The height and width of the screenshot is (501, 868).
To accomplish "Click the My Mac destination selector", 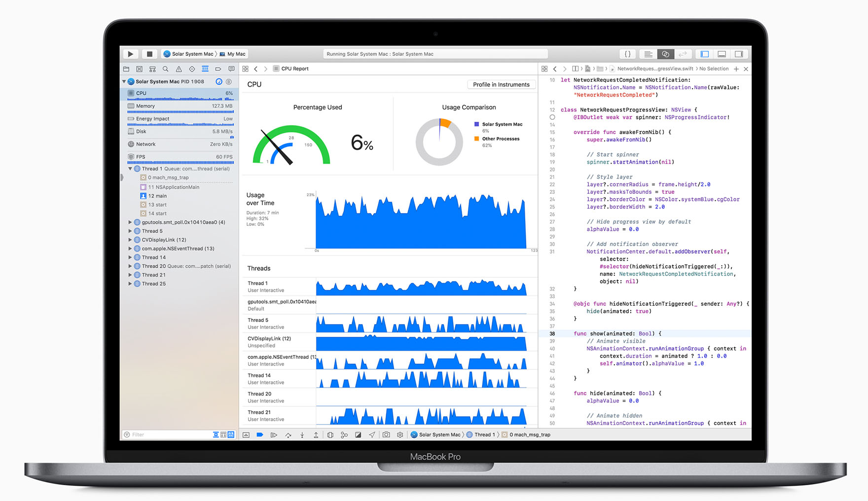I will click(x=233, y=54).
